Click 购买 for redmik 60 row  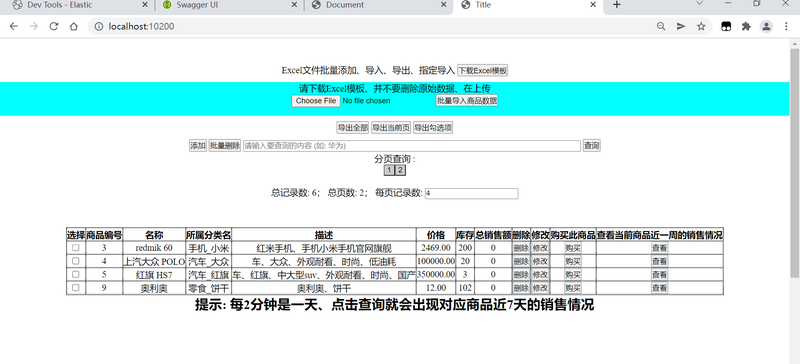coord(573,248)
